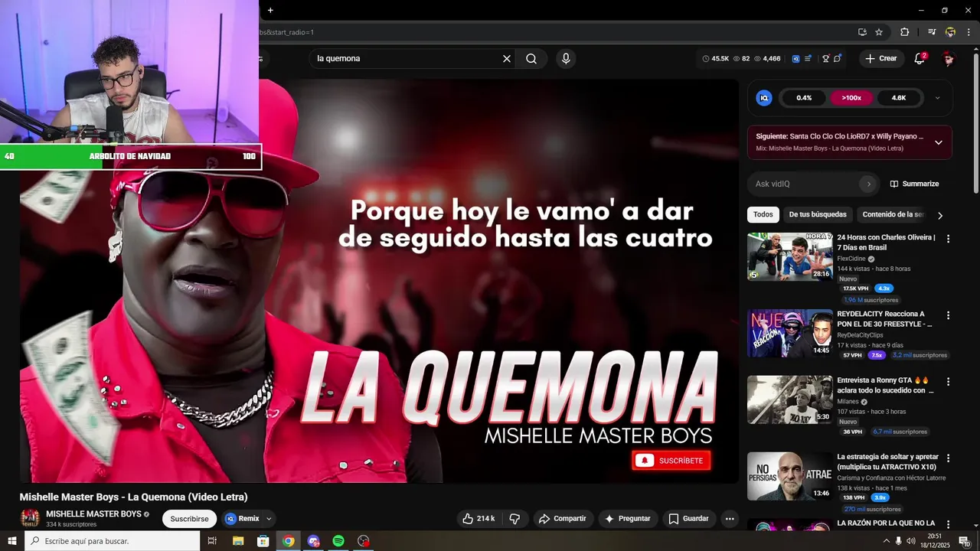
Task: Select the 'De tus búsquedas' chip
Action: tap(818, 215)
